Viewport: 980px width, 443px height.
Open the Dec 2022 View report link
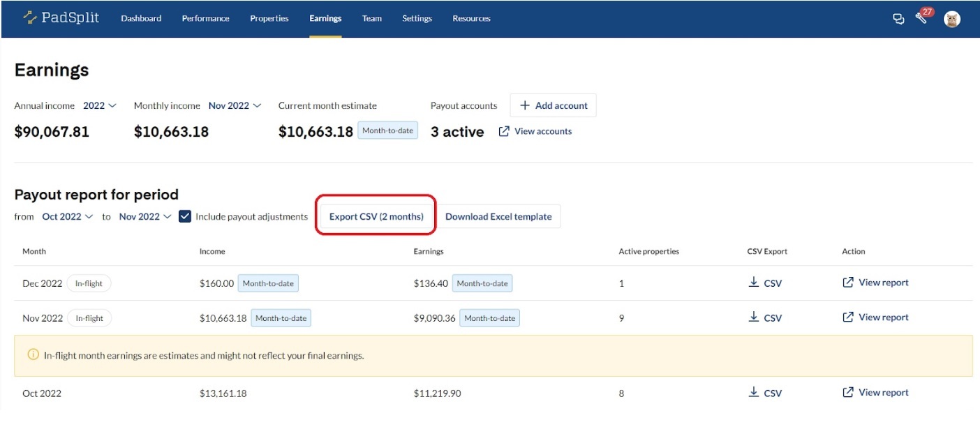[x=875, y=283]
